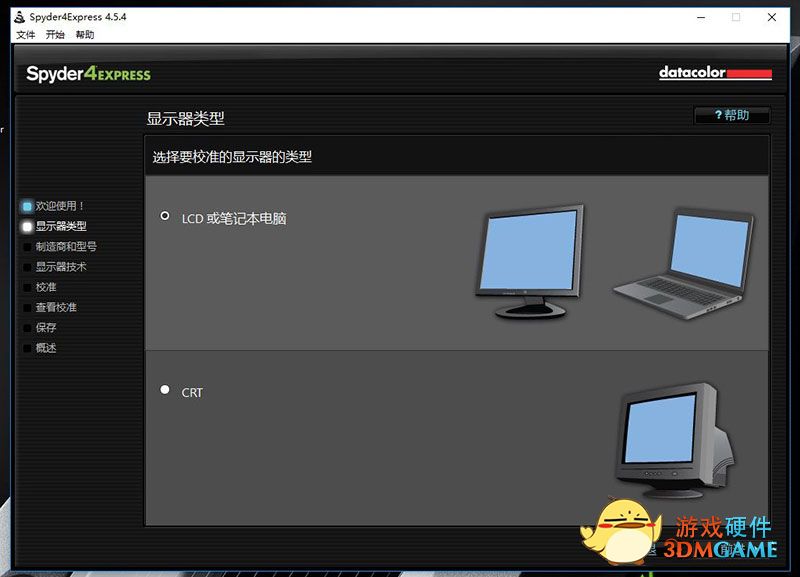The image size is (800, 577).
Task: Click the Spyder4Express logo
Action: [x=88, y=74]
